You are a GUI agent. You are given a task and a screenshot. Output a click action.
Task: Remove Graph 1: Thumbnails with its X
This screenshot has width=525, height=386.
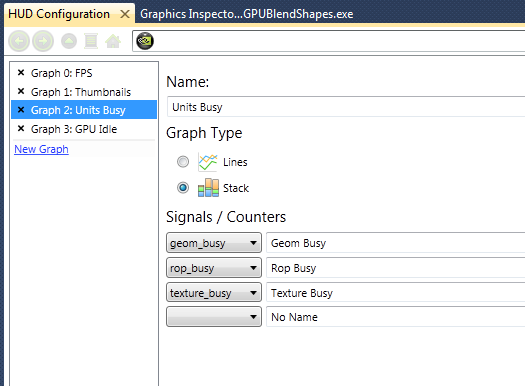click(21, 91)
